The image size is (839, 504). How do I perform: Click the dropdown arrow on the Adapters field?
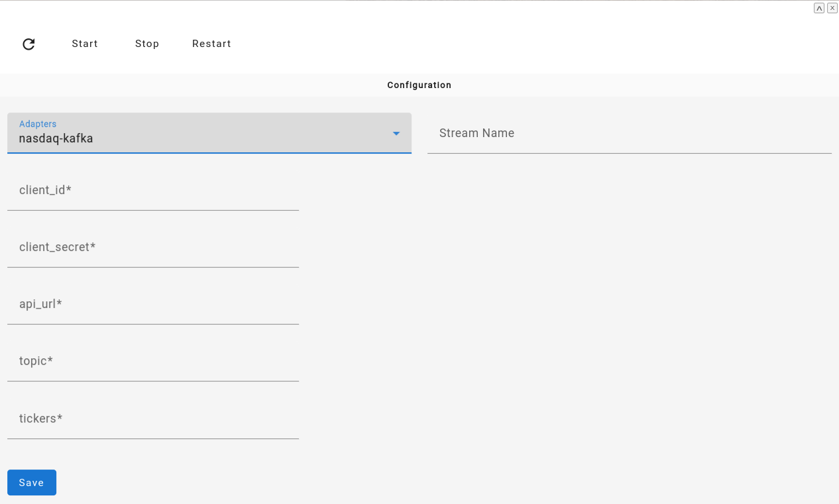(396, 133)
